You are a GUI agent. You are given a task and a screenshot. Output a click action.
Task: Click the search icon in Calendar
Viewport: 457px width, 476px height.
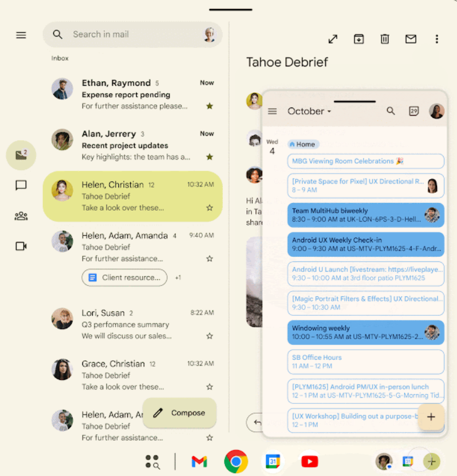[x=391, y=111]
